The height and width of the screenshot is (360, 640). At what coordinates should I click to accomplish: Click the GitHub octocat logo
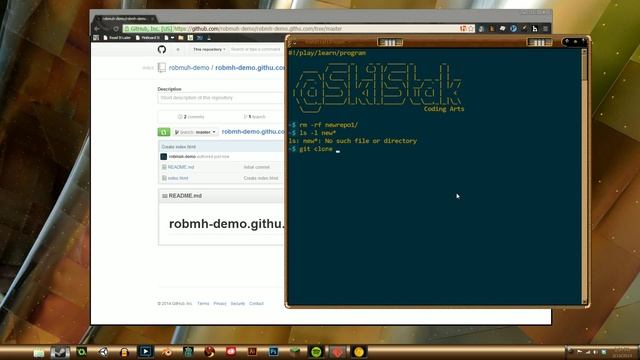[162, 49]
